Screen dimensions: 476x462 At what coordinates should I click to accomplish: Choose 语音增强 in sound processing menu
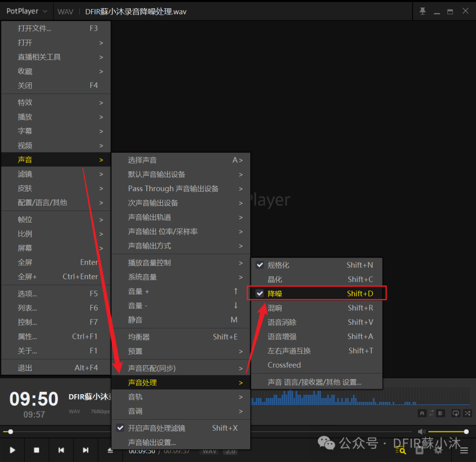pyautogui.click(x=282, y=336)
